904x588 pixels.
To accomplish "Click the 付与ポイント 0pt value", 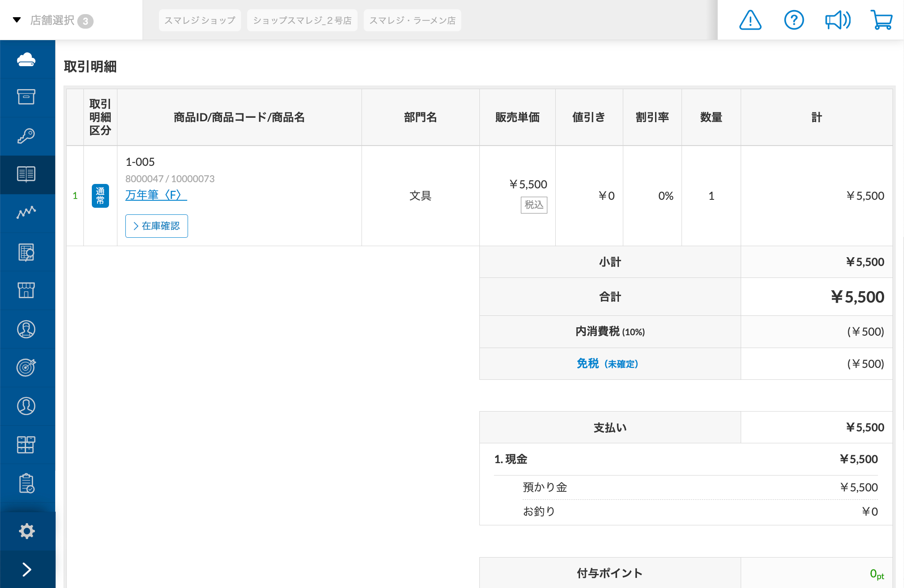I will point(877,574).
